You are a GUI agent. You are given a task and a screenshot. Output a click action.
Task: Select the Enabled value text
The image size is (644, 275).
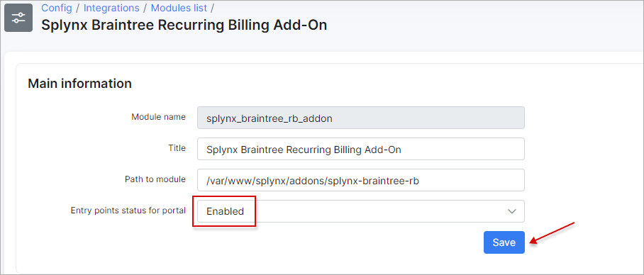(x=225, y=211)
